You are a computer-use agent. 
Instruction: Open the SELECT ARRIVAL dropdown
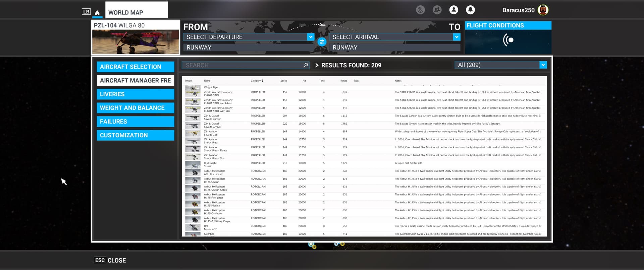point(395,37)
